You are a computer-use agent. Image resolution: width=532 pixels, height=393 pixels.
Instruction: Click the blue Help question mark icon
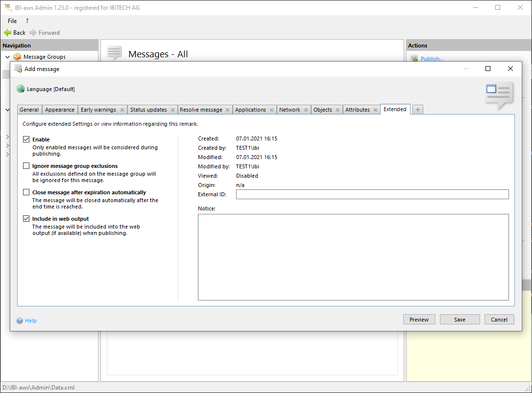(x=20, y=321)
